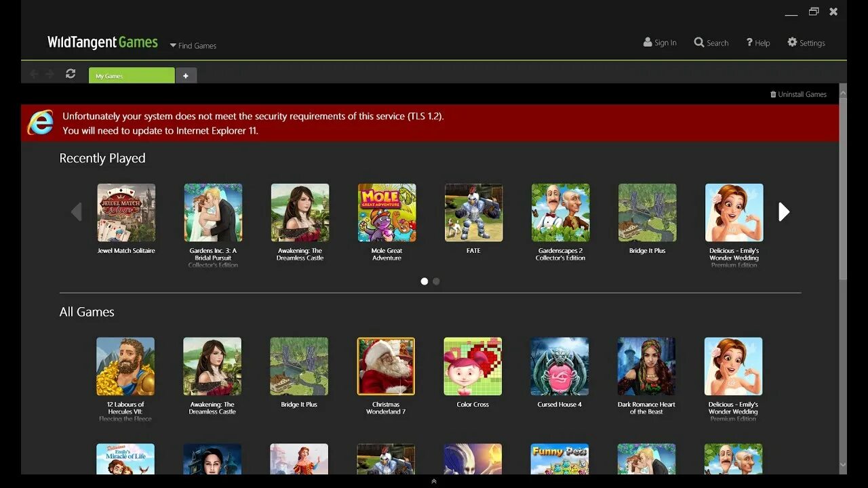Select Delicious Emily's Wonder Wedding in All Games
This screenshot has height=488, width=868.
[x=733, y=367]
